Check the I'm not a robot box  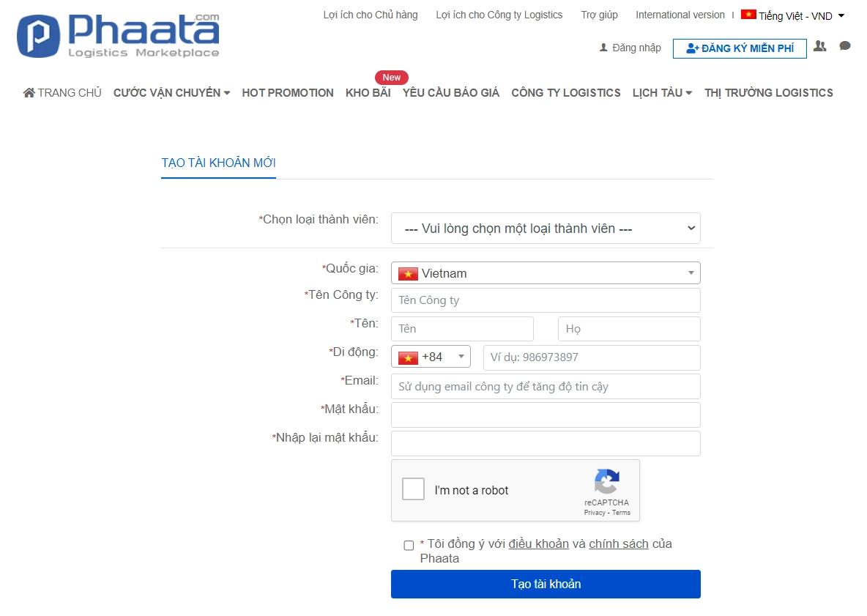point(413,489)
